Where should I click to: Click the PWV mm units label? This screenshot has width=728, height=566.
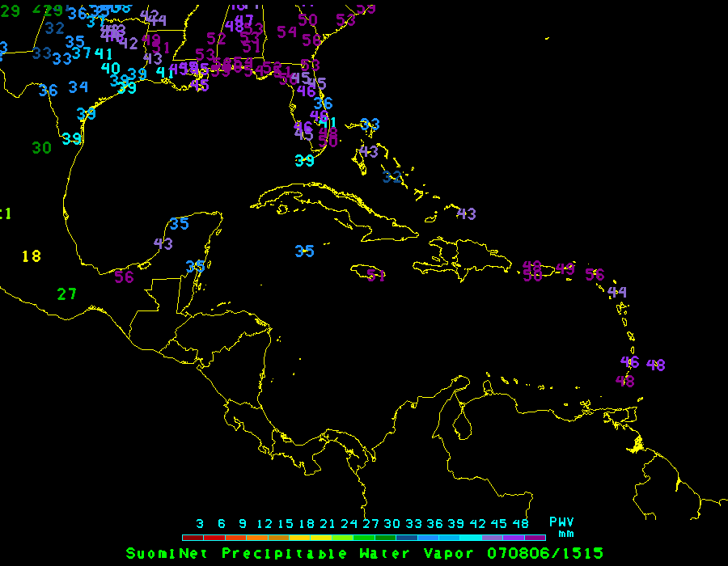tap(561, 527)
